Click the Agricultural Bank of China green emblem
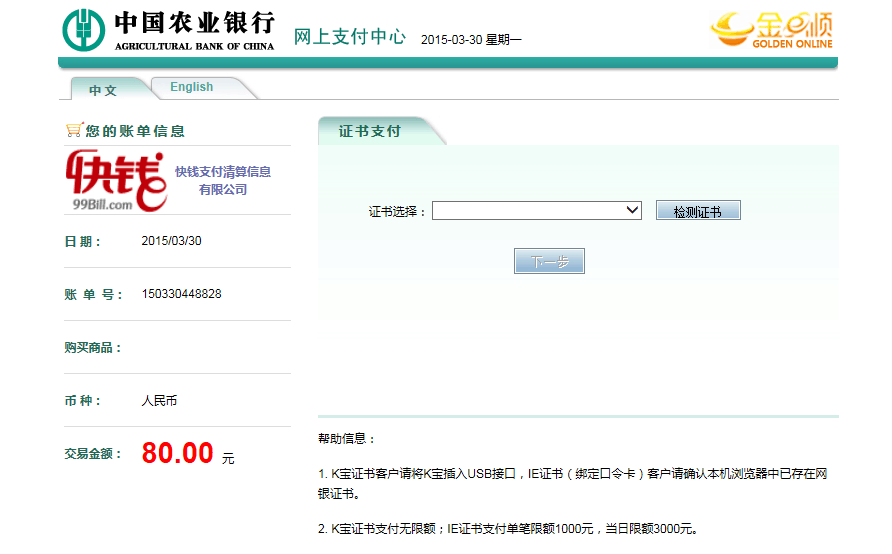This screenshot has height=554, width=892. pos(84,31)
